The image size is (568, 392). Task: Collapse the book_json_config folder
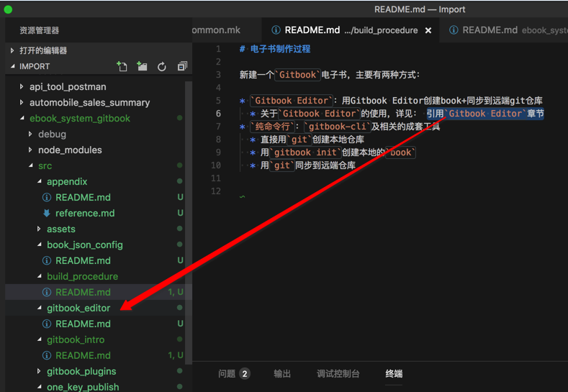40,245
